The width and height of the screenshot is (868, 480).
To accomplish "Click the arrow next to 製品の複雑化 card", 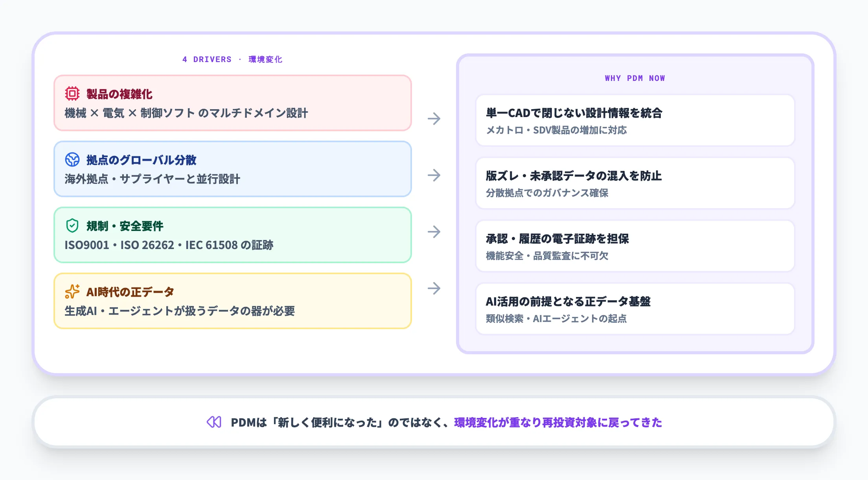I will pos(434,118).
